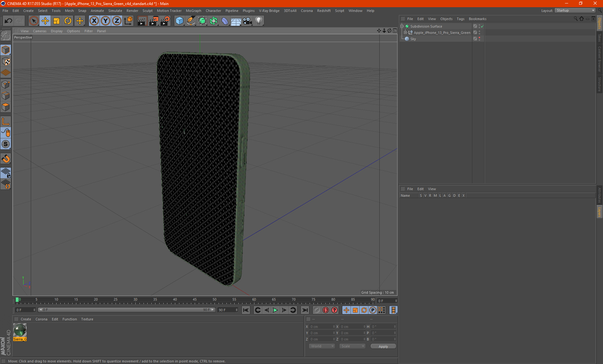Render the active view
The image size is (603, 364).
[x=142, y=21]
